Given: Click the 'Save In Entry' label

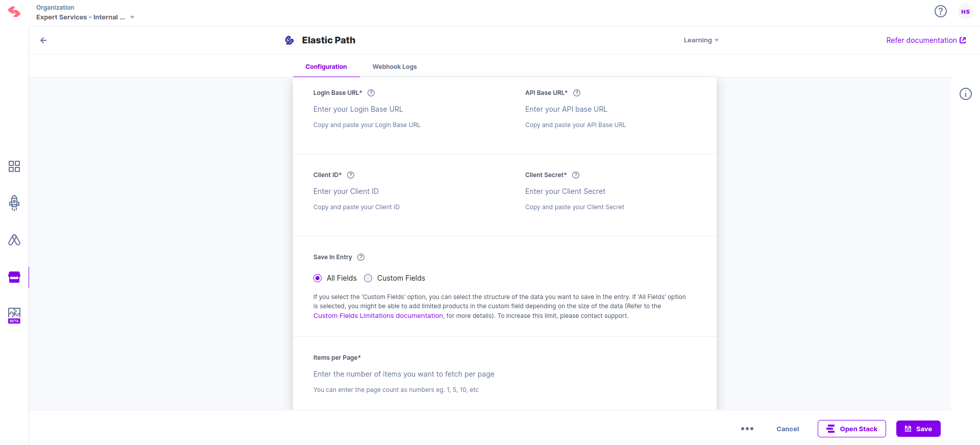Looking at the screenshot, I should 333,257.
